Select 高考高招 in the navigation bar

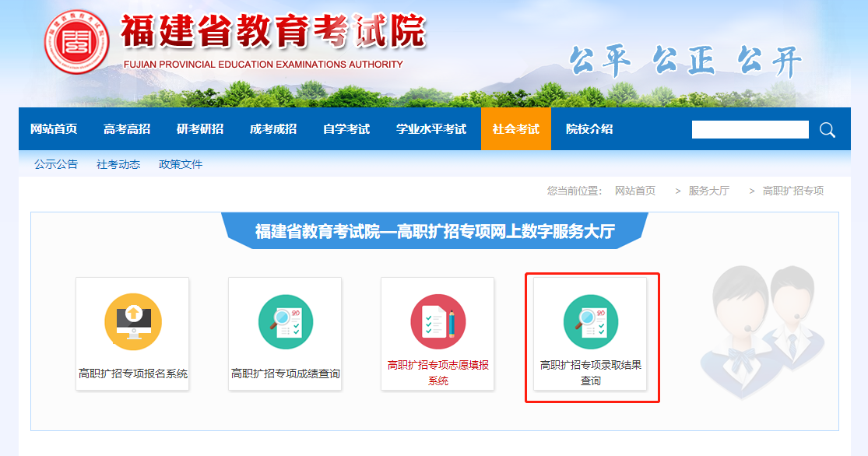click(127, 129)
